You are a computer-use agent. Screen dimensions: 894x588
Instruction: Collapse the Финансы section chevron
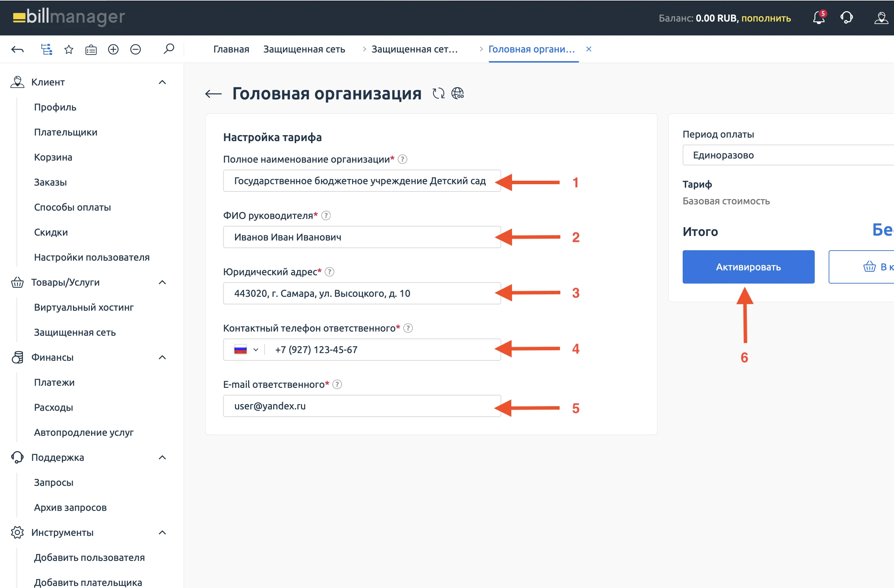tap(162, 358)
